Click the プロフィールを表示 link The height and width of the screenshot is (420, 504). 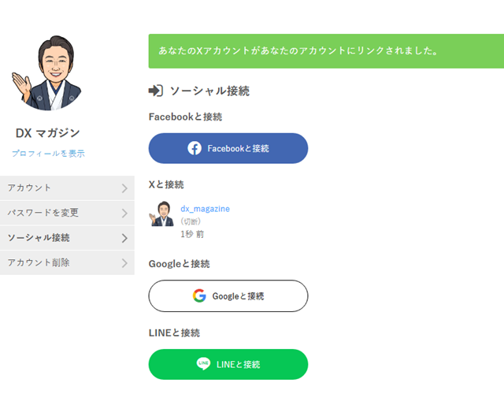click(x=48, y=154)
